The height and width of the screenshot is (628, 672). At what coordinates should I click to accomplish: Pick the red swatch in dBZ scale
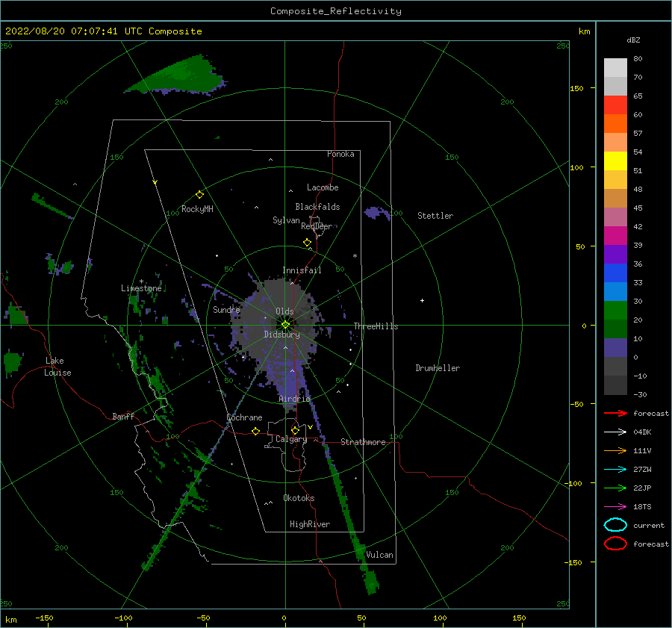(615, 105)
